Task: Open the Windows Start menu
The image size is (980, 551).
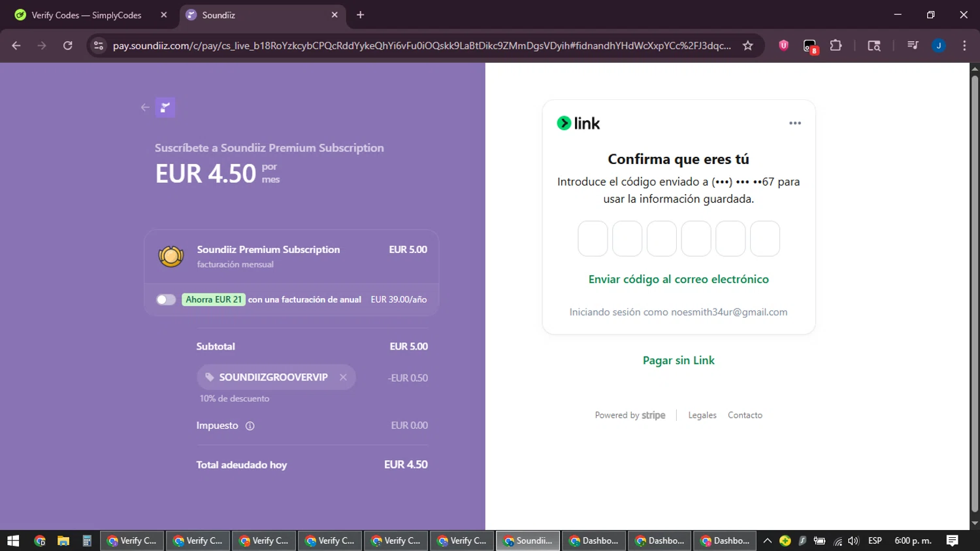Action: click(x=13, y=541)
